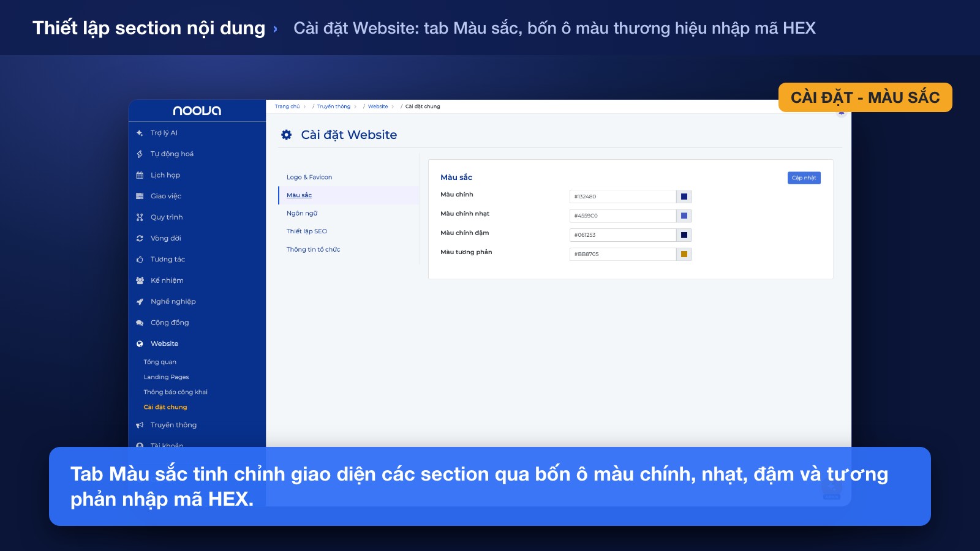Click the Truyền thông megaphone icon
980x551 pixels.
point(140,425)
